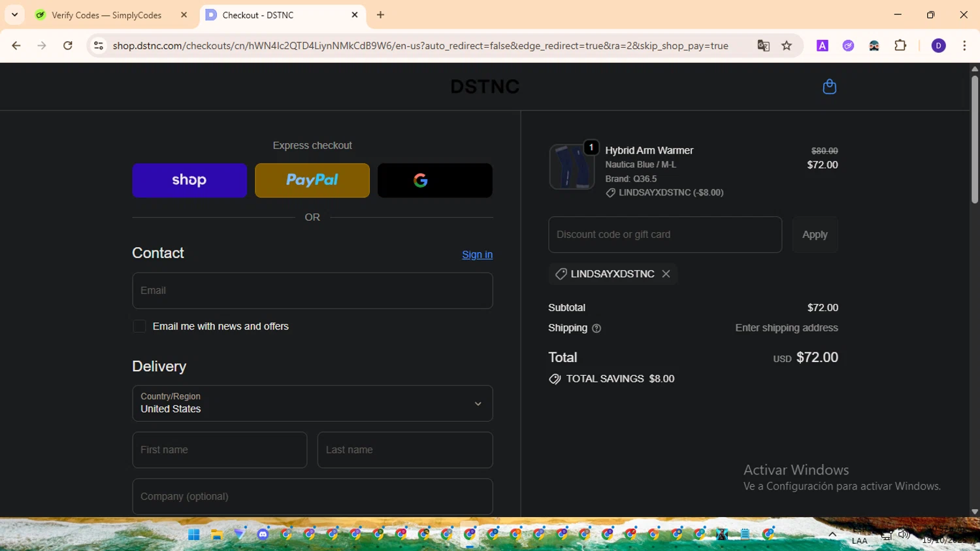
Task: View site information icon in address bar
Action: 99,46
